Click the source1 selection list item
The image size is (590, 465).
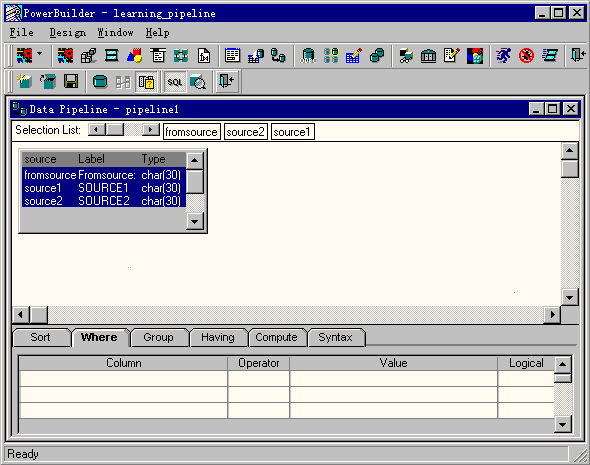(292, 132)
